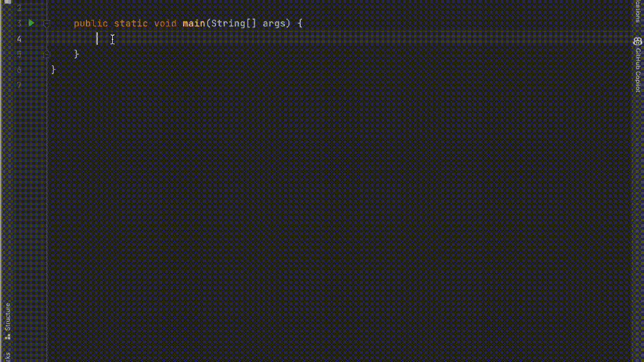
Task: Click the args parameter text
Action: click(274, 23)
